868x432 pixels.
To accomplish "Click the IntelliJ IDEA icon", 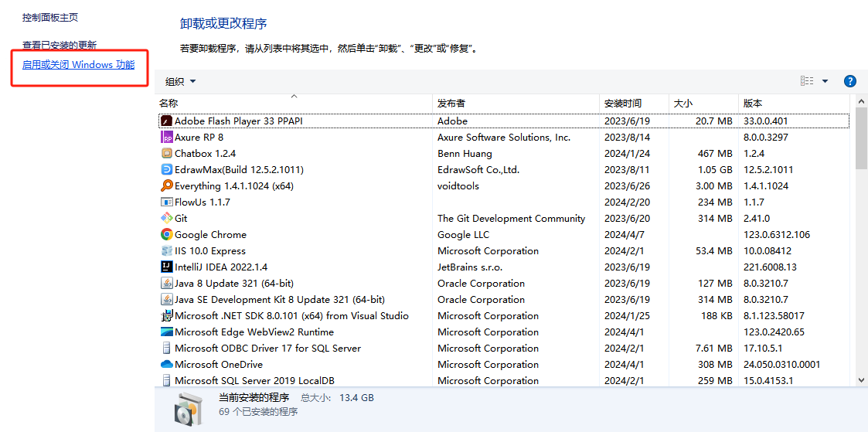I will tap(166, 267).
